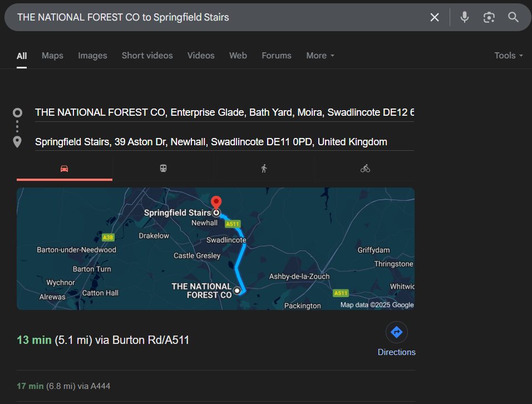532x404 pixels.
Task: Switch to the Short videos tab
Action: click(x=147, y=56)
